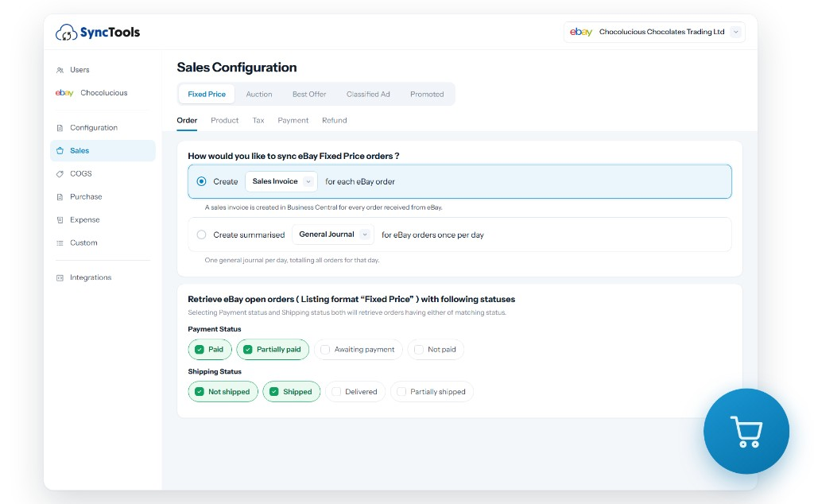This screenshot has width=814, height=504.
Task: Go to Users in the sidebar
Action: coord(103,70)
